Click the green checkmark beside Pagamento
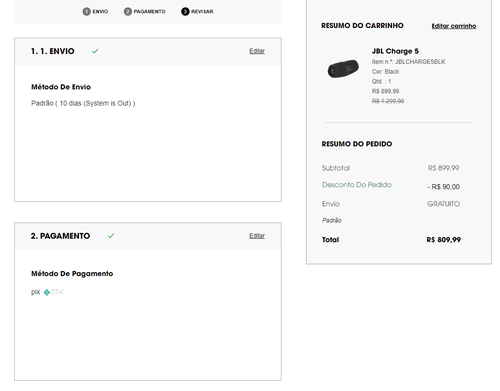 [x=111, y=236]
